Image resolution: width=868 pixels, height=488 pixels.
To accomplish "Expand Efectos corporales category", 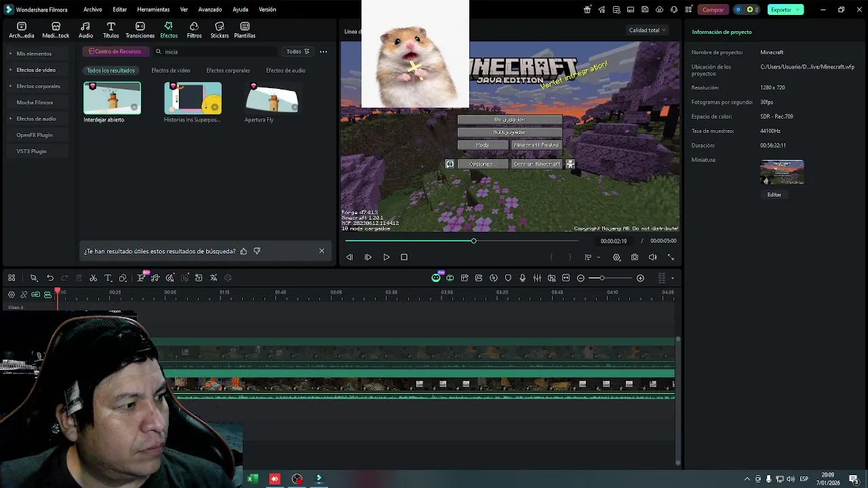I will [x=38, y=86].
